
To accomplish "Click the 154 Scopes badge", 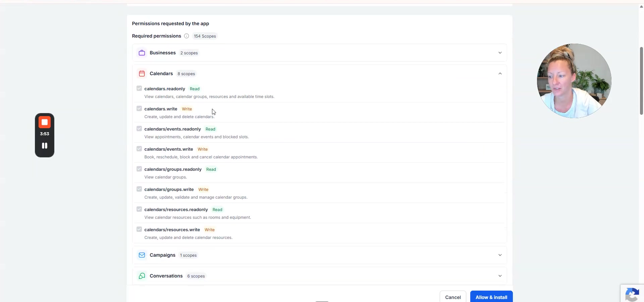I will point(205,36).
